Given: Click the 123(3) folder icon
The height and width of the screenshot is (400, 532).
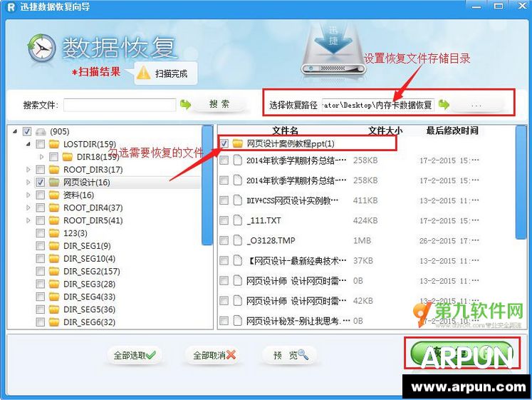Looking at the screenshot, I should [x=54, y=233].
